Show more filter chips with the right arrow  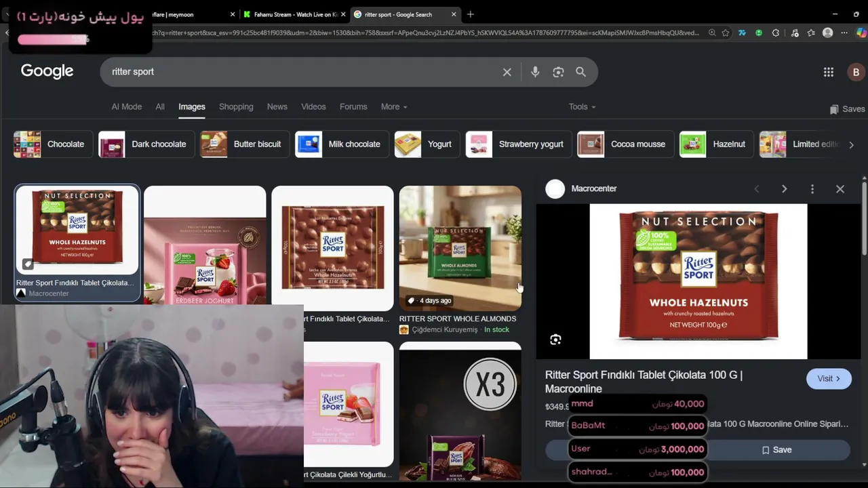click(x=851, y=144)
